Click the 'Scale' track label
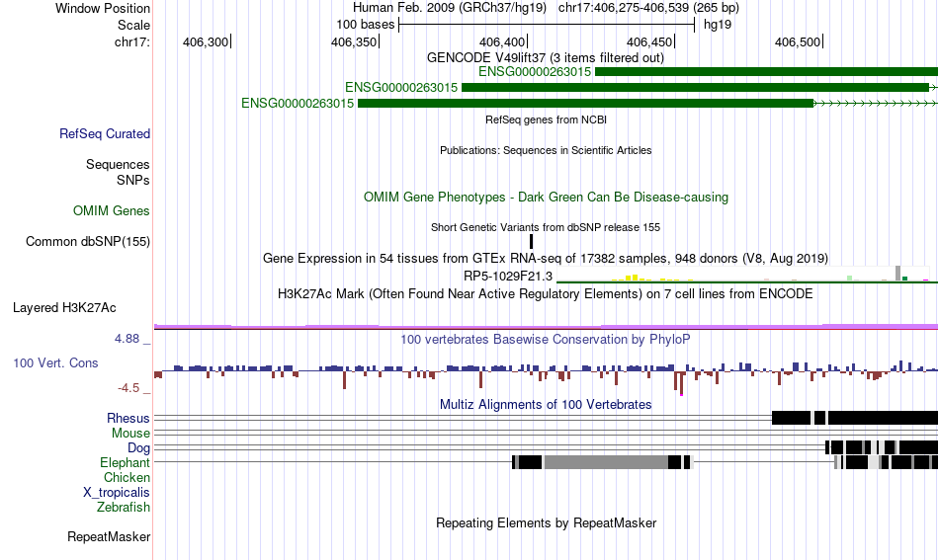The height and width of the screenshot is (560, 939). click(x=133, y=25)
